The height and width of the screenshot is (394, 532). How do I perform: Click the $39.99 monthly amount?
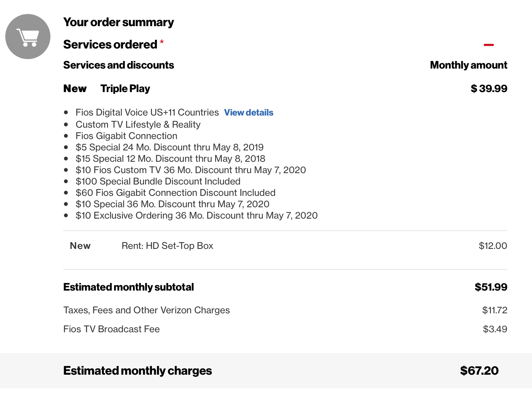(489, 89)
